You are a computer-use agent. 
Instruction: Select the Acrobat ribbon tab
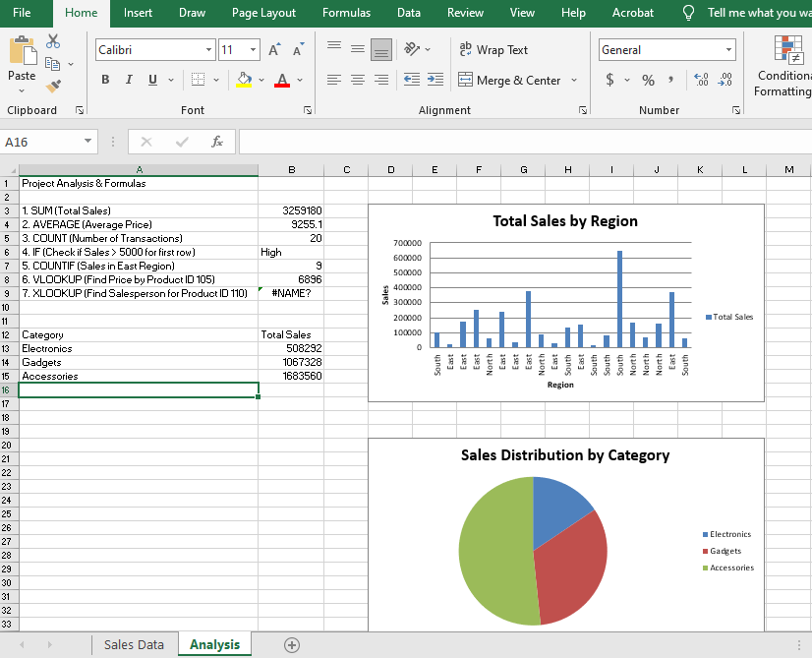633,13
